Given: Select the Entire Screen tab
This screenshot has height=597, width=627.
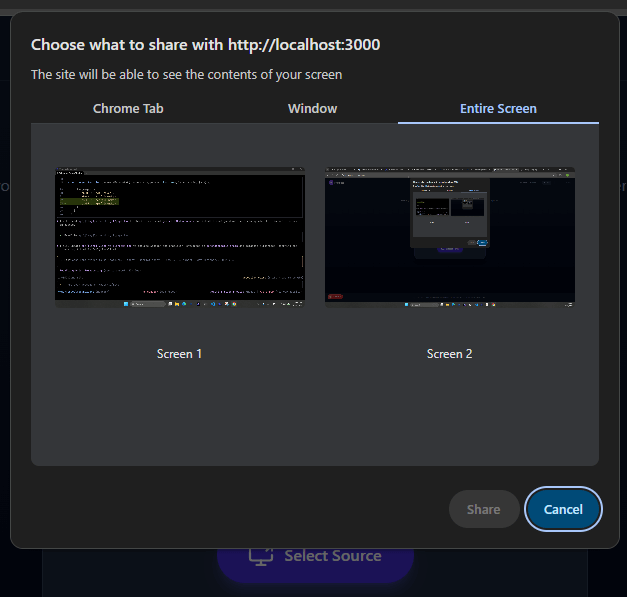Looking at the screenshot, I should [x=498, y=108].
